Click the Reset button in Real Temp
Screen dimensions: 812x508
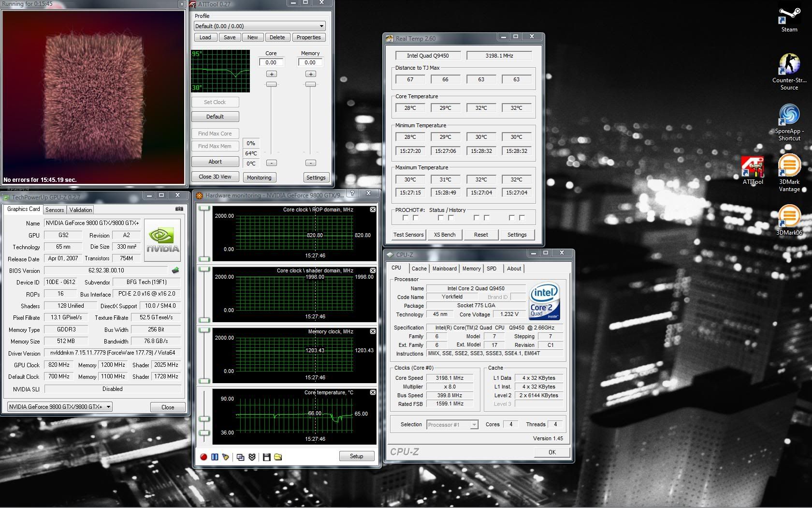481,235
